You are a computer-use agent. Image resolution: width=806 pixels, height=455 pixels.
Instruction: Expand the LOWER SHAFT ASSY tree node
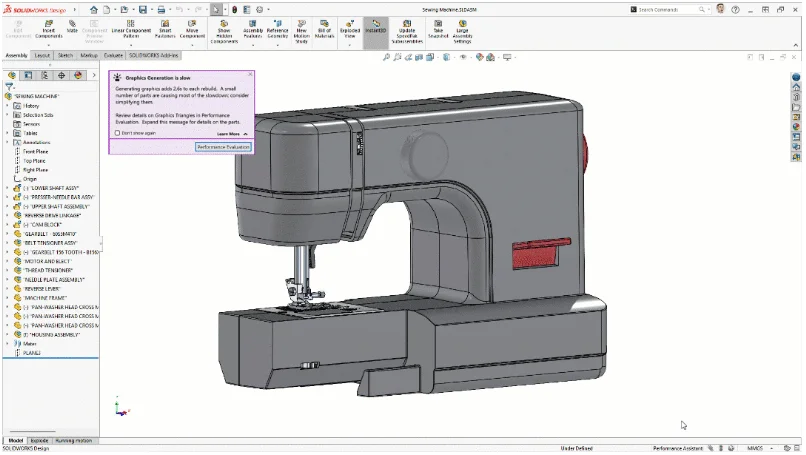pyautogui.click(x=7, y=187)
